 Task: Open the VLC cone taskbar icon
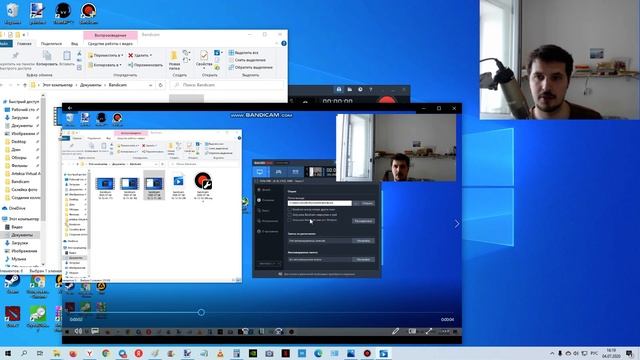[x=220, y=353]
